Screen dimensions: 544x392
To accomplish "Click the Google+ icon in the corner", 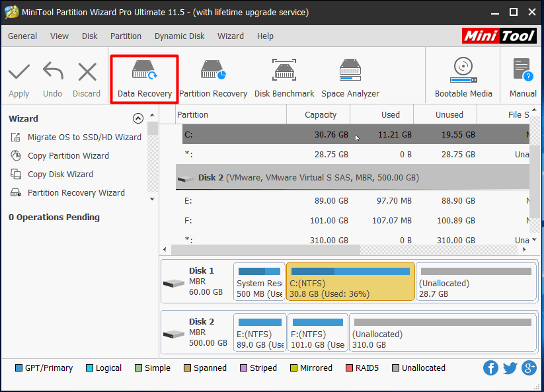I will [x=529, y=368].
